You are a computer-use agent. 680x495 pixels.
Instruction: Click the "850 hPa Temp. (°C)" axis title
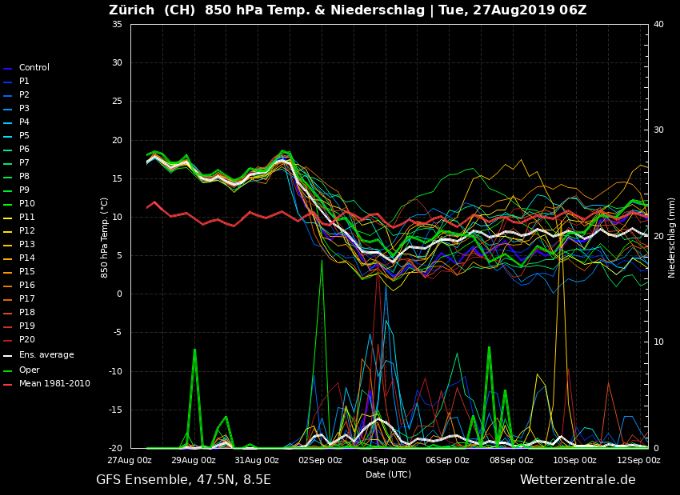click(104, 238)
